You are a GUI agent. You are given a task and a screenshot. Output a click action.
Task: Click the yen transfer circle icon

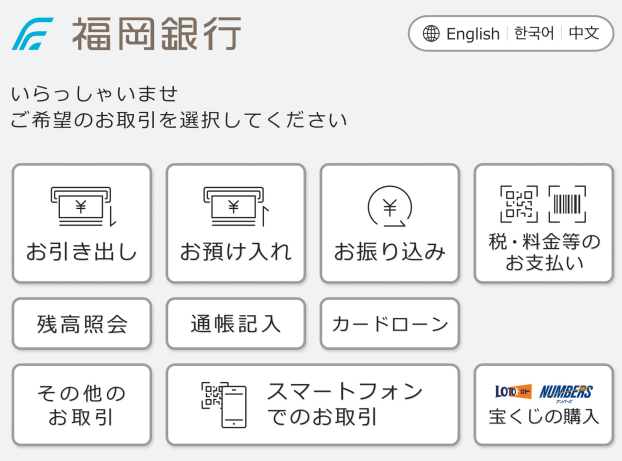390,206
